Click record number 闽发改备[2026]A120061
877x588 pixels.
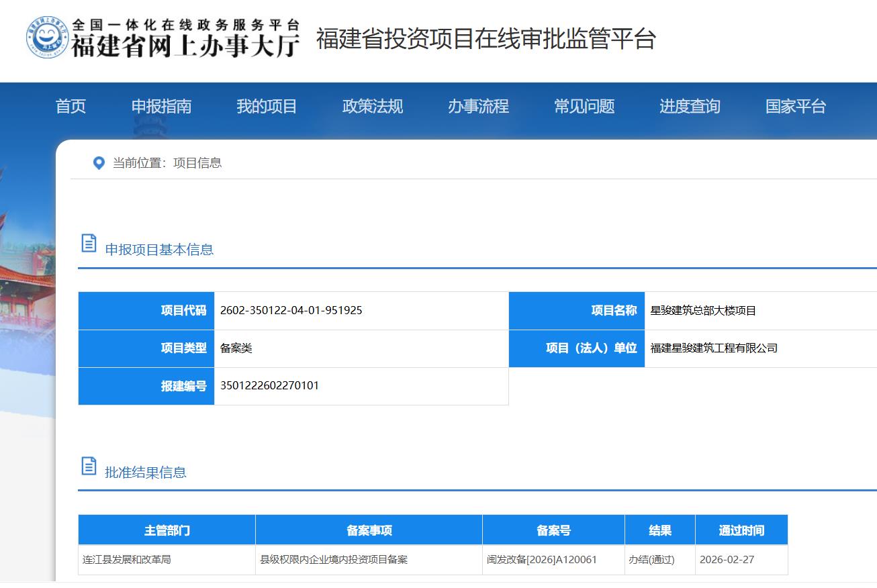click(542, 560)
